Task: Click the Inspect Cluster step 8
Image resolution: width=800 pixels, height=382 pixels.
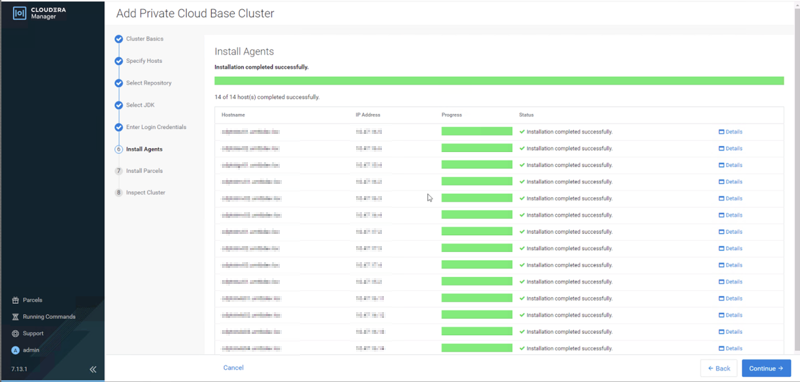Action: [x=140, y=193]
